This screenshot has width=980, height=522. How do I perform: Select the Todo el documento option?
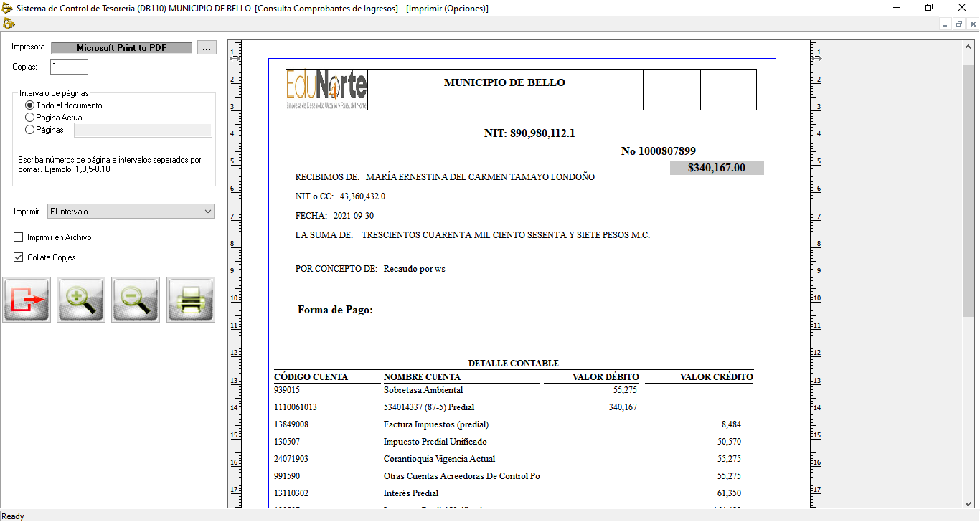click(x=30, y=105)
